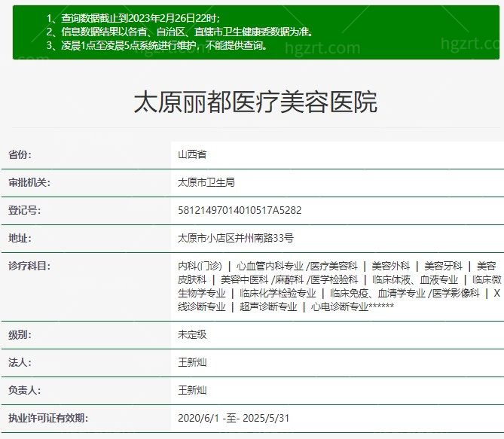Click the text 美容外科
Screen dimensions: 504x439
pyautogui.click(x=391, y=266)
